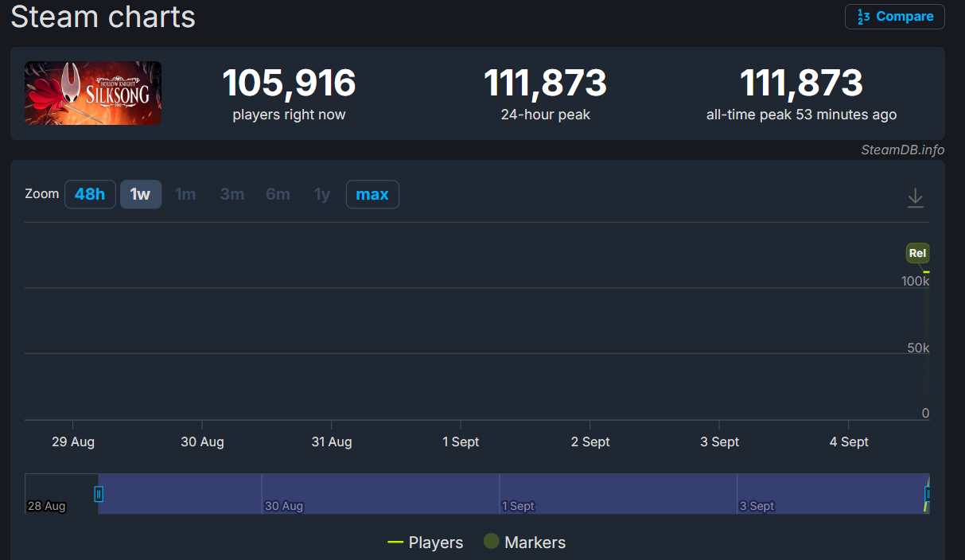Switch zoom to 1w
This screenshot has height=560, width=965.
coord(141,194)
